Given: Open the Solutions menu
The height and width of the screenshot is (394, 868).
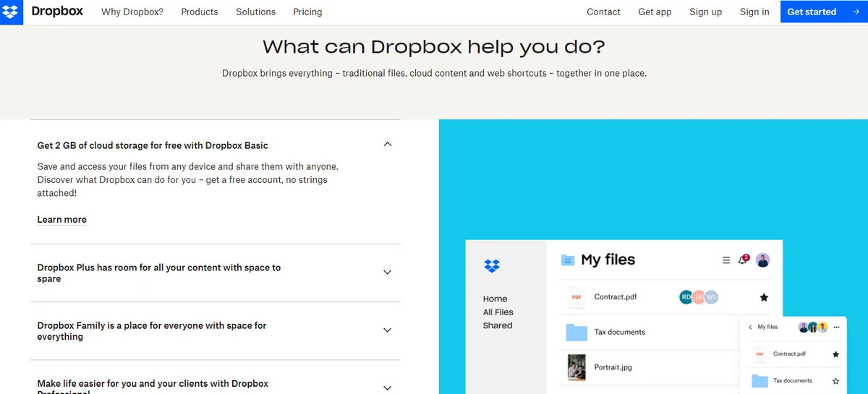Looking at the screenshot, I should click(x=255, y=12).
